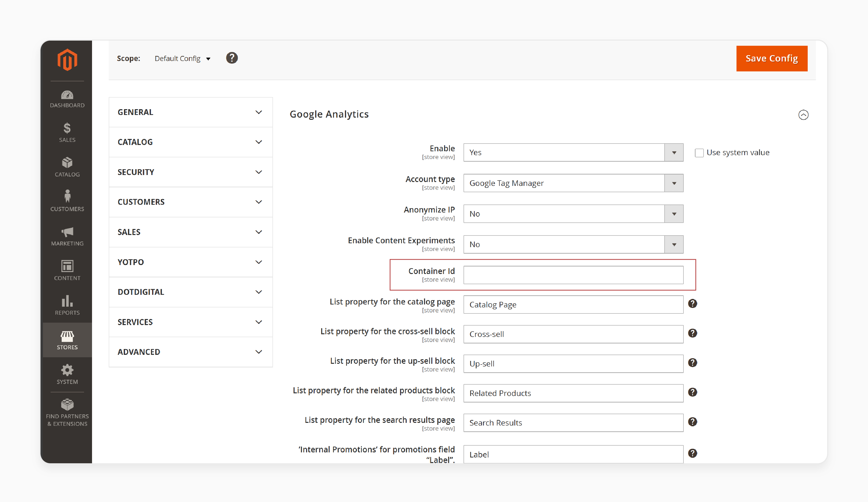The width and height of the screenshot is (868, 502).
Task: Show help for search results page property
Action: 692,422
